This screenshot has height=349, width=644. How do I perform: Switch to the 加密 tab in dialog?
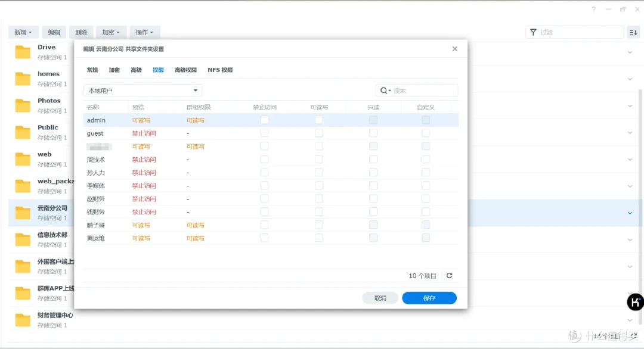114,70
